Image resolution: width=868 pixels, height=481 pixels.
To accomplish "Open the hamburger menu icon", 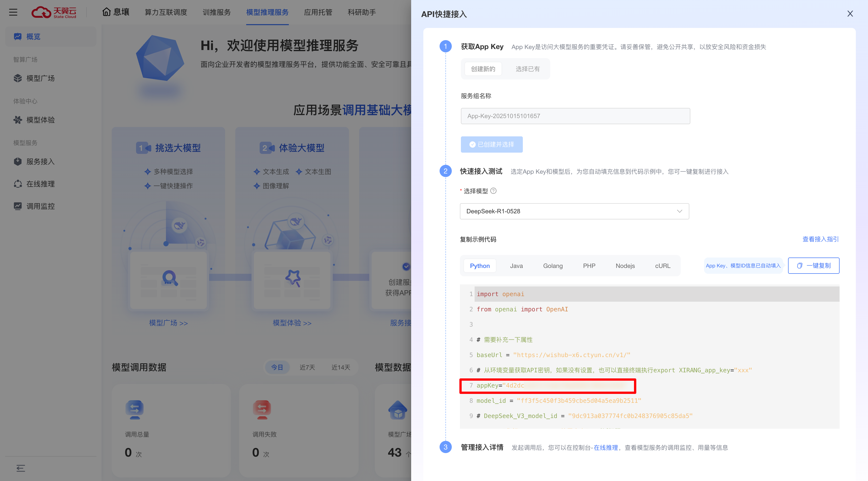I will click(13, 12).
